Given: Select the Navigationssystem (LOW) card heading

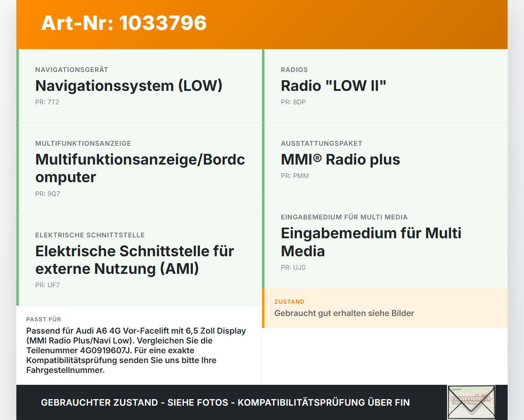Looking at the screenshot, I should tap(129, 86).
